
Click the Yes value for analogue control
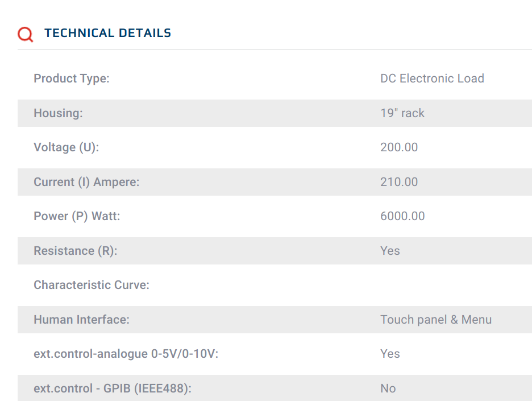coord(390,354)
